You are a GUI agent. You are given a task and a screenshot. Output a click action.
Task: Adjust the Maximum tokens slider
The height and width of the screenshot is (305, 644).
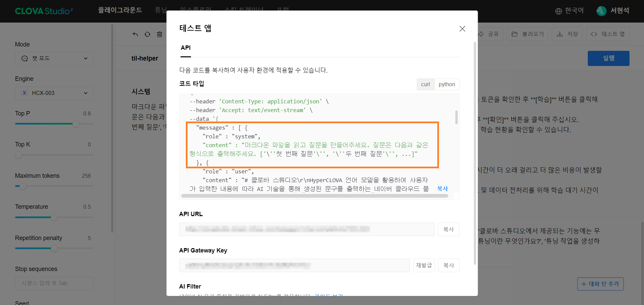pos(23,186)
